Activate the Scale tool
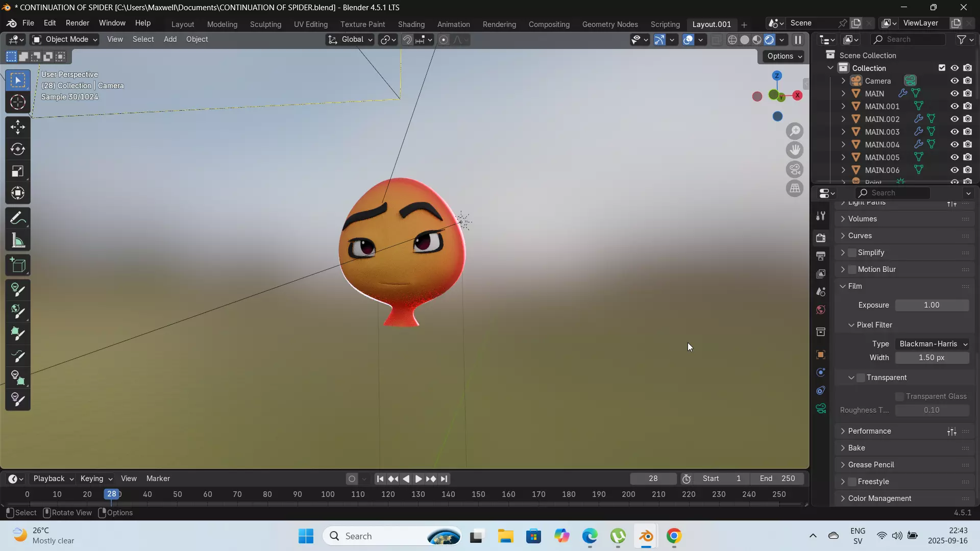The image size is (980, 551). click(18, 171)
